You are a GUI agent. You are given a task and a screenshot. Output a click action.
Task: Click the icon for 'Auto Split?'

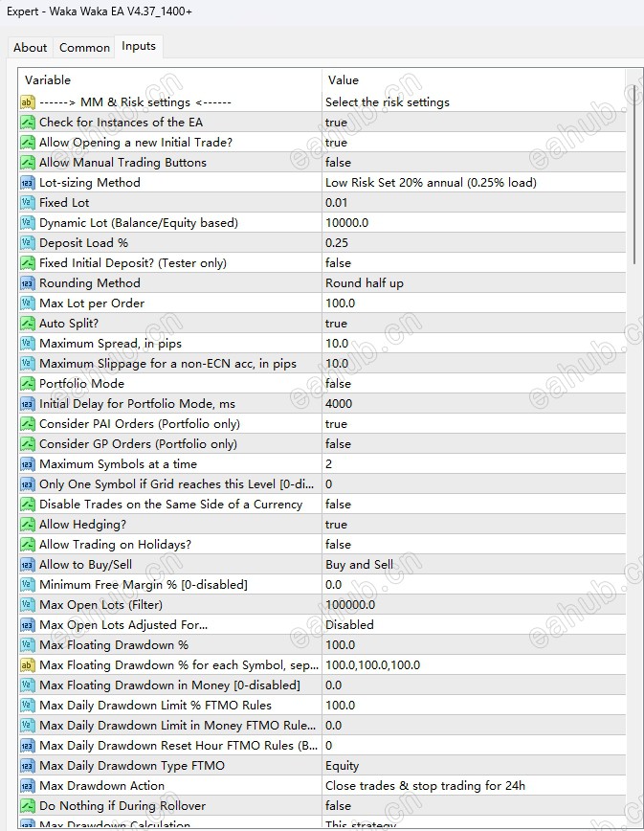(28, 324)
